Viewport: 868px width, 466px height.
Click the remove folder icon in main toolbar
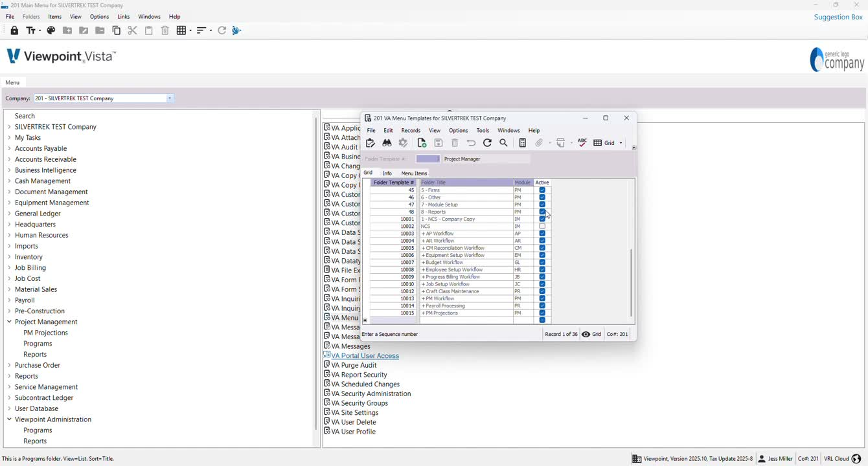pos(100,30)
